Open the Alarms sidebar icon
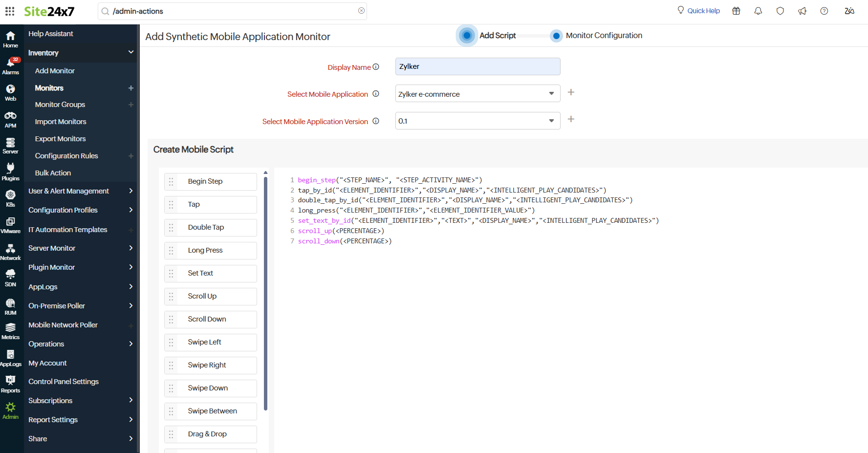 [11, 64]
